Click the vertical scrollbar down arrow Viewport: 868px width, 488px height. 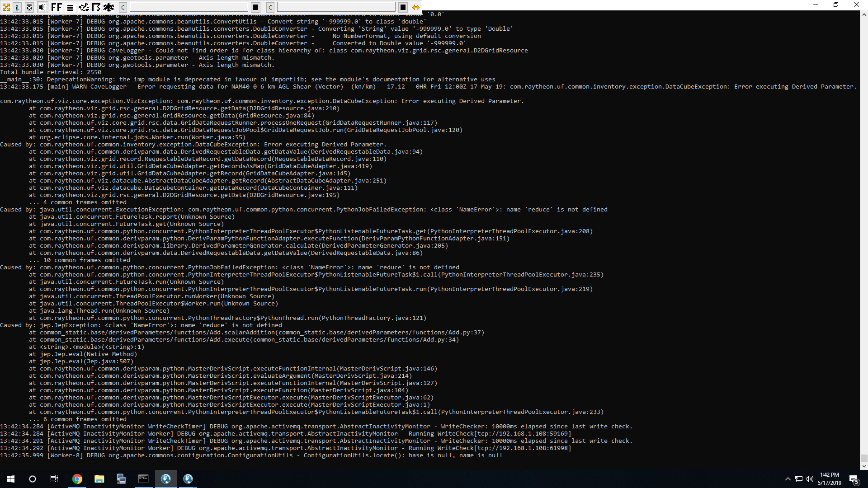(864, 466)
